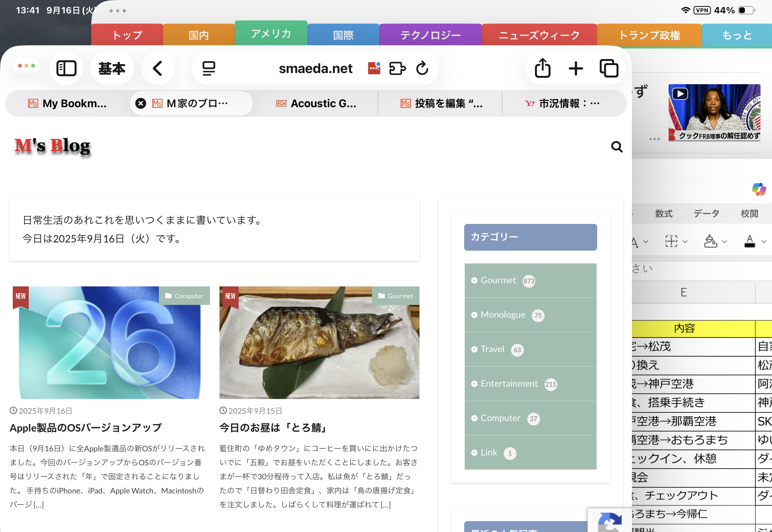
Task: Tap the Gourmet label on post image
Action: point(396,296)
